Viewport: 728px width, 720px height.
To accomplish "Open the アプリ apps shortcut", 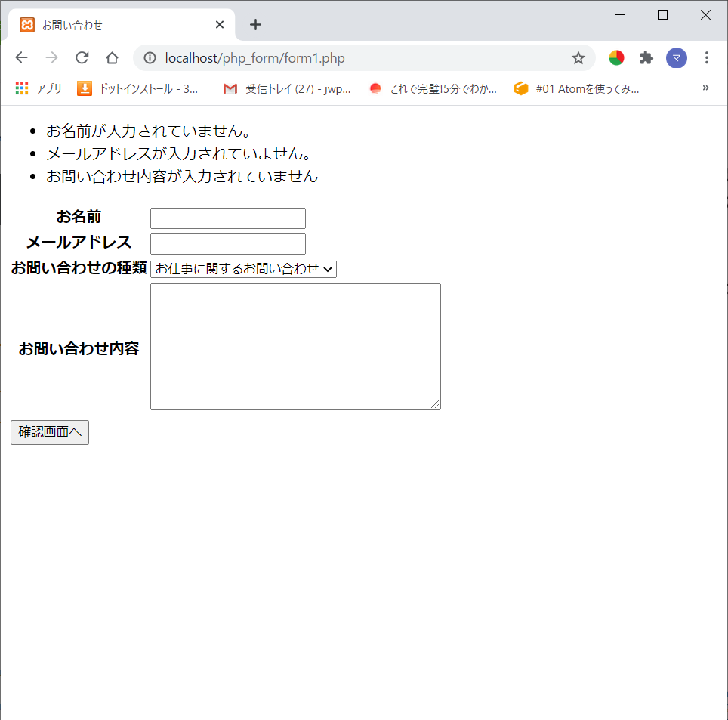I will click(x=39, y=88).
